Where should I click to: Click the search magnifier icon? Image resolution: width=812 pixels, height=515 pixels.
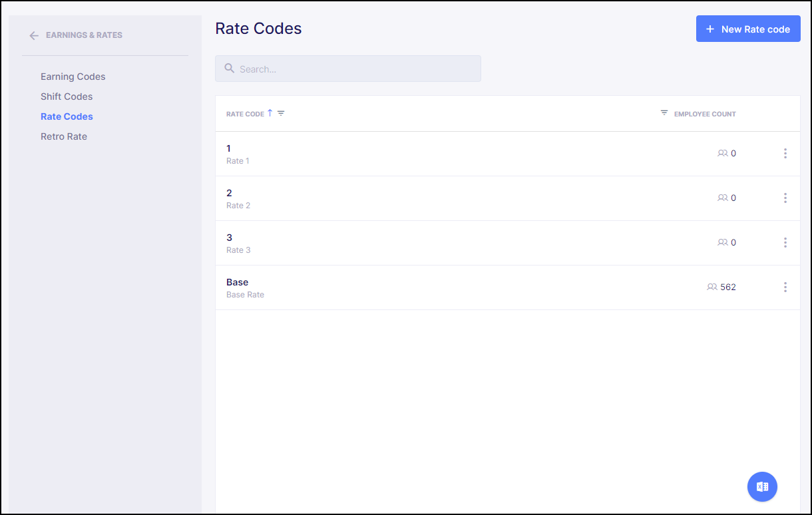[x=229, y=69]
